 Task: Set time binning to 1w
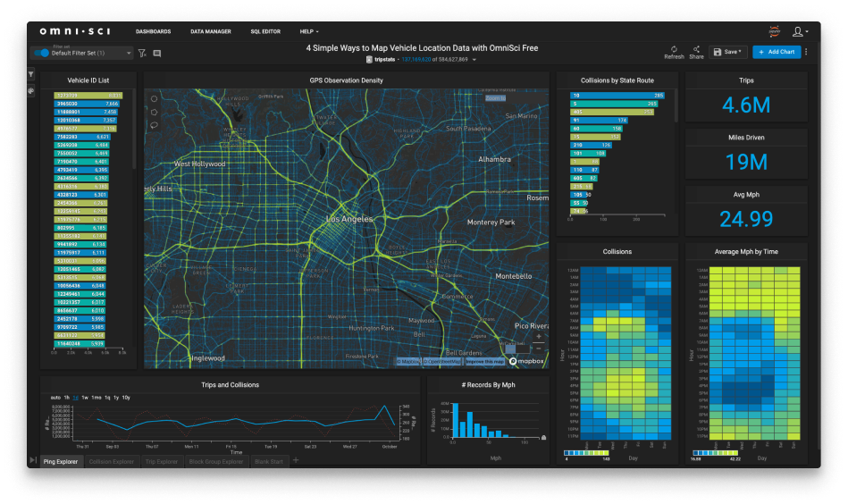(x=85, y=398)
